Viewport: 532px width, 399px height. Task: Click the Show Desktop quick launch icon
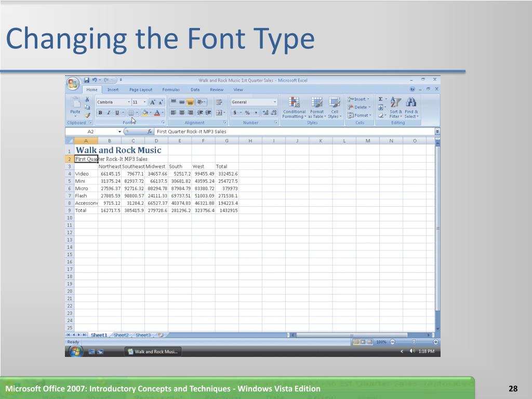91,352
